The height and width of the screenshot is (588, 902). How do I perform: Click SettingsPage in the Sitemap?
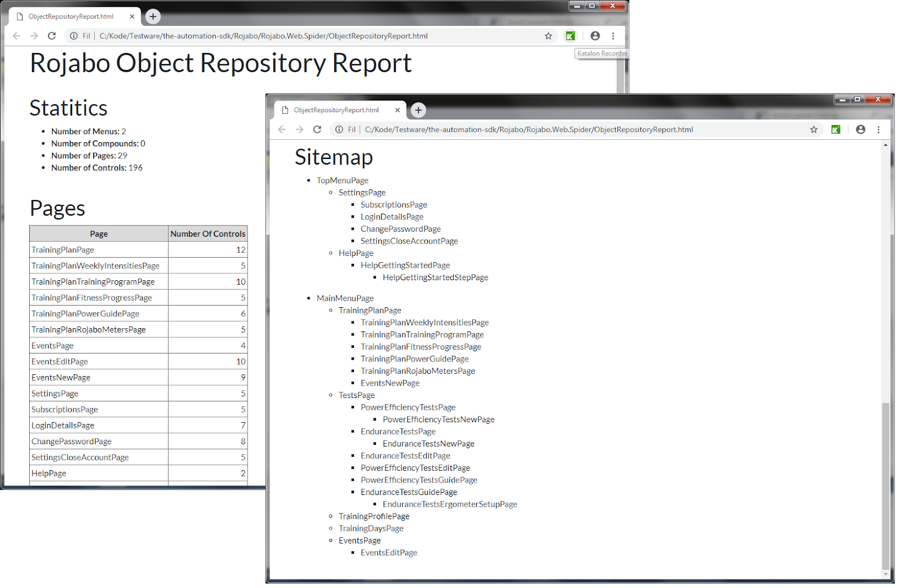tap(362, 192)
